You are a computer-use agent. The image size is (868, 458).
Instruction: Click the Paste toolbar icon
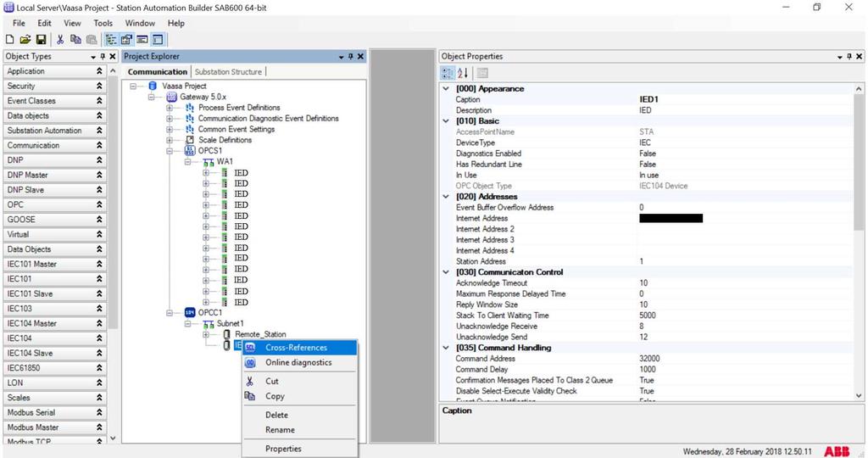point(92,39)
